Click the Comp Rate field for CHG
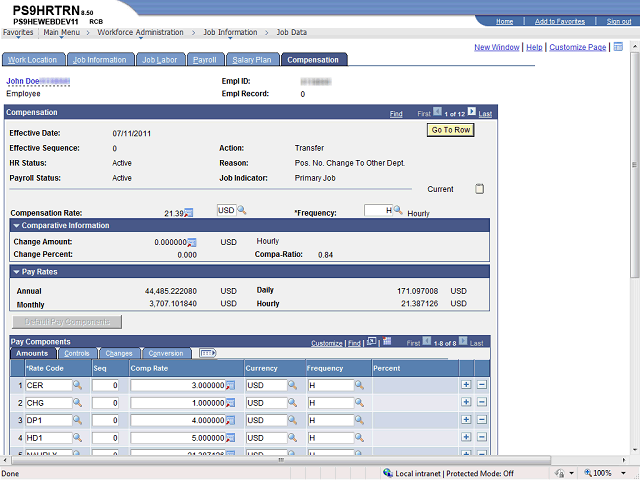 (x=176, y=403)
